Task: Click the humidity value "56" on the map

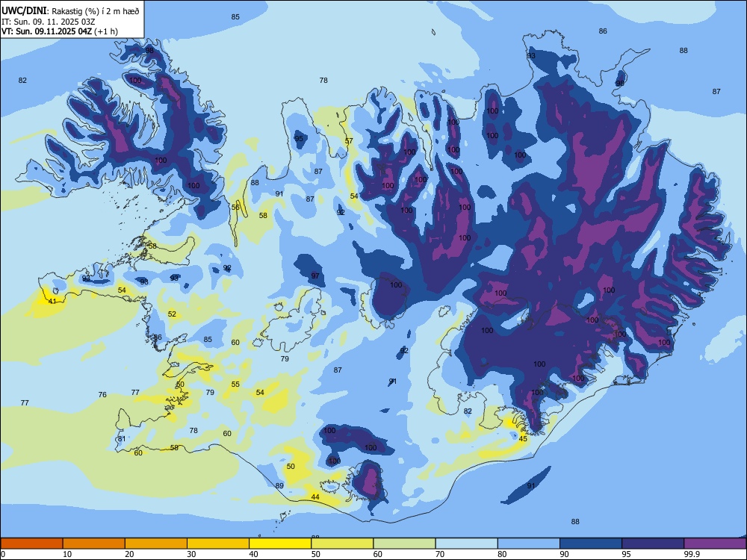Action: click(235, 207)
